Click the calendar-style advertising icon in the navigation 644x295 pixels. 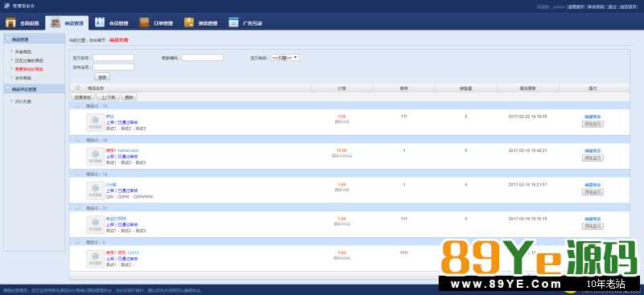click(233, 23)
